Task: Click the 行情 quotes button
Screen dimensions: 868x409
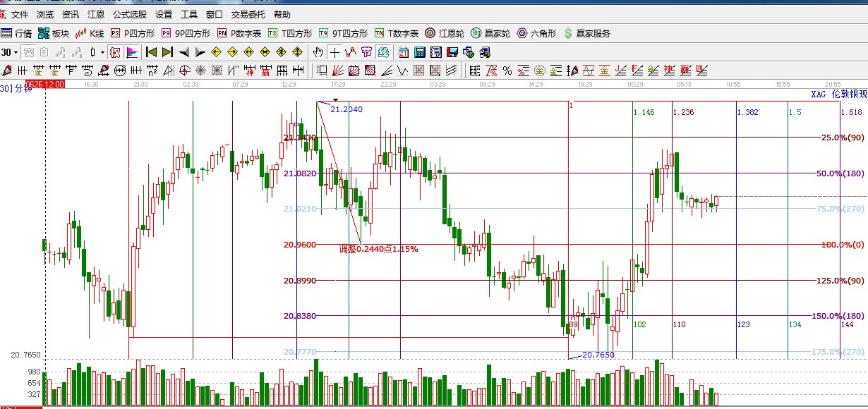Action: coord(17,33)
